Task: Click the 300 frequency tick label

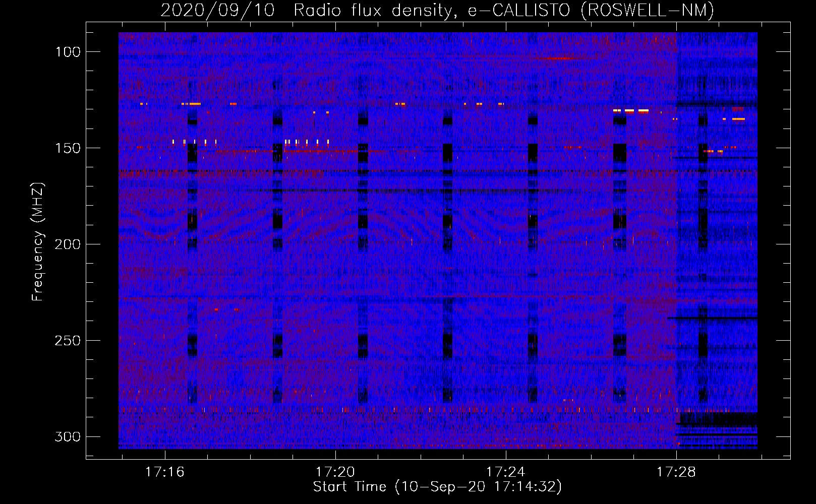Action: pyautogui.click(x=68, y=436)
